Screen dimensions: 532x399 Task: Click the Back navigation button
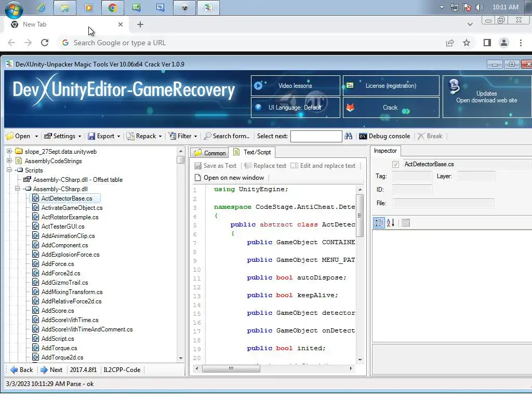pos(22,370)
